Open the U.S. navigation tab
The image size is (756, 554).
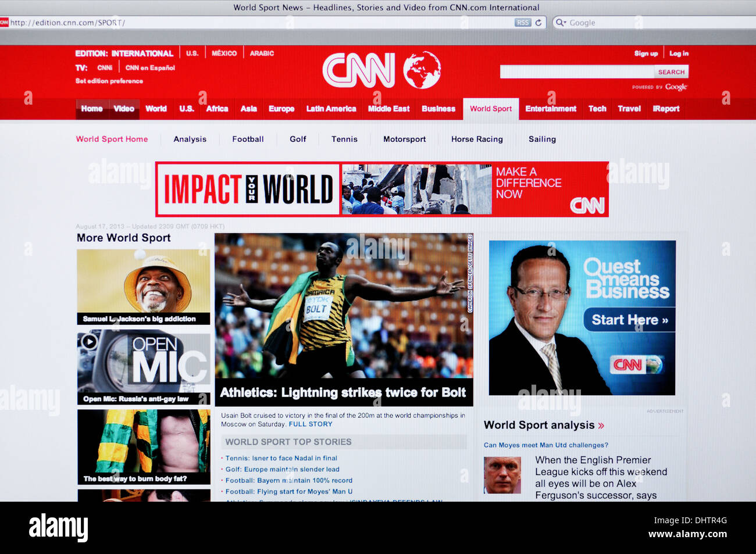tap(187, 109)
